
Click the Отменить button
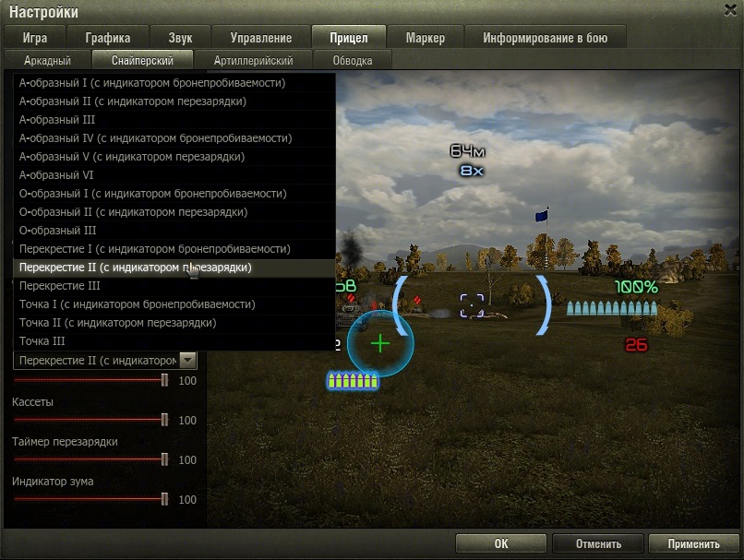(598, 543)
